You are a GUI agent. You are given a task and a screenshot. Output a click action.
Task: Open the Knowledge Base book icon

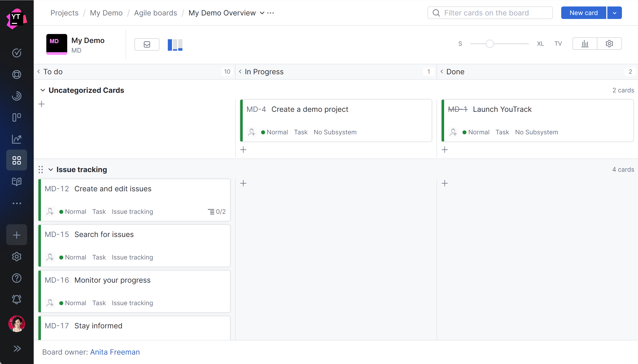[16, 182]
